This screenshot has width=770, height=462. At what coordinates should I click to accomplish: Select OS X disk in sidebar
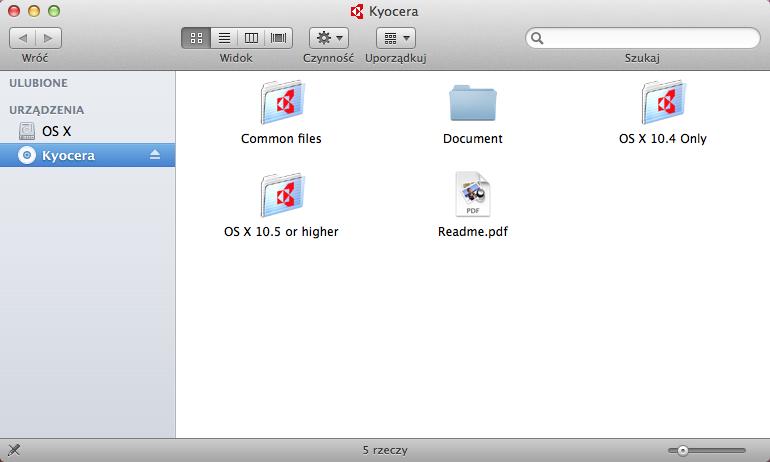click(87, 131)
